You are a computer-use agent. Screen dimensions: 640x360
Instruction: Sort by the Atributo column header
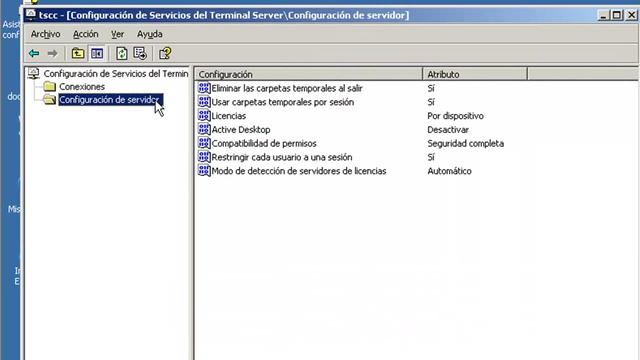(475, 74)
